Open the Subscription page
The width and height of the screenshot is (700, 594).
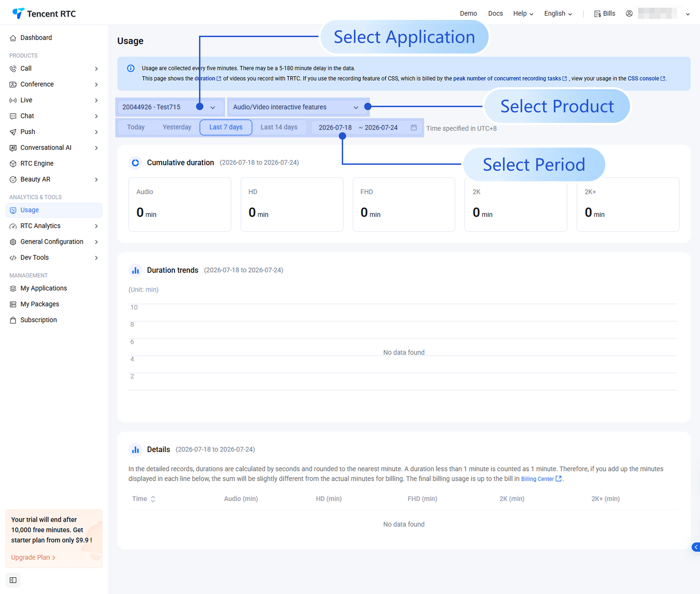tap(38, 320)
